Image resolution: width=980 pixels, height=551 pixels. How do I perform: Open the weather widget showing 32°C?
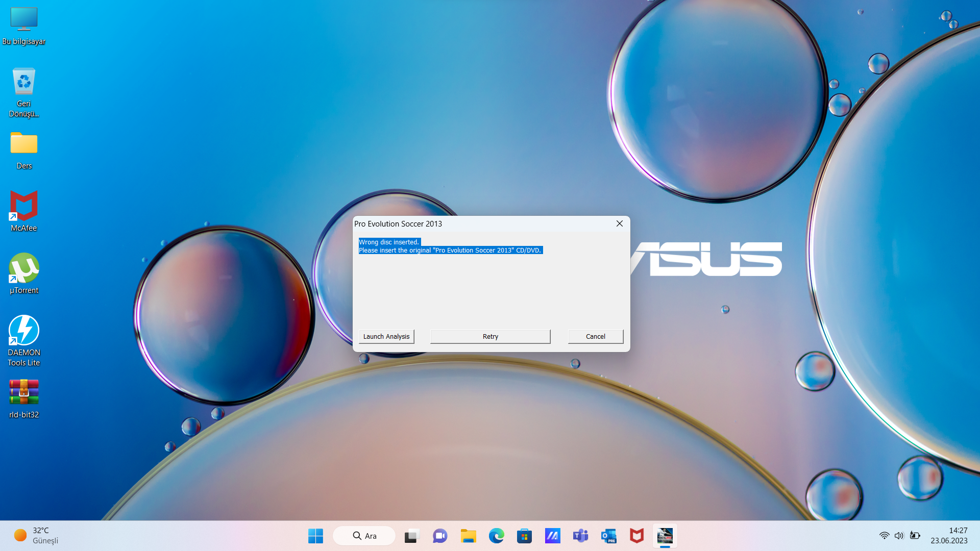click(36, 536)
